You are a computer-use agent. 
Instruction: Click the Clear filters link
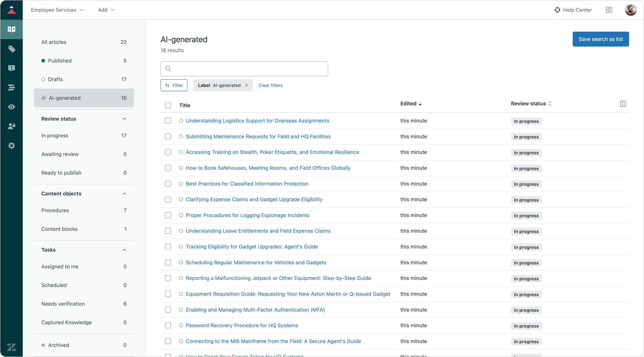click(x=270, y=85)
